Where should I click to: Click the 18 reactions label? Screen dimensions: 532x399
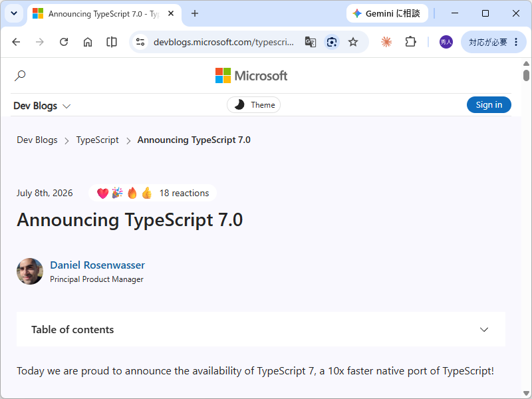184,193
